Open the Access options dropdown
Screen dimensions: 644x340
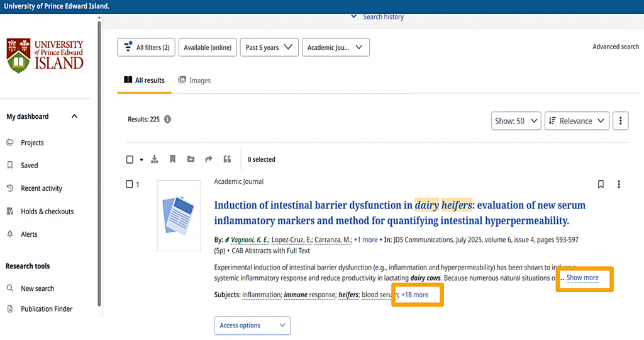click(252, 326)
